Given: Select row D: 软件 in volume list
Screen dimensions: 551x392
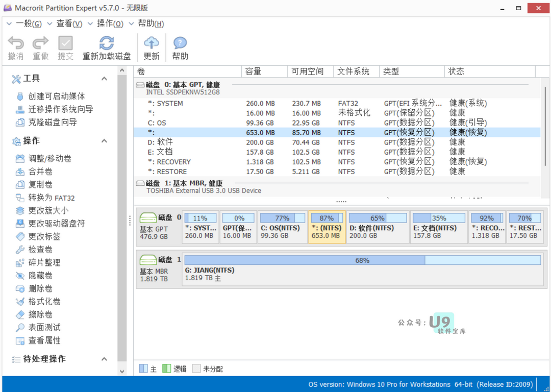Looking at the screenshot, I should (337, 142).
